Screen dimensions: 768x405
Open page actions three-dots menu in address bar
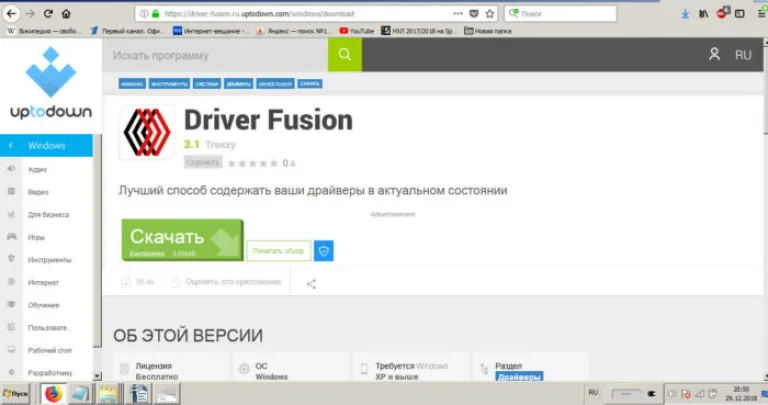[458, 14]
